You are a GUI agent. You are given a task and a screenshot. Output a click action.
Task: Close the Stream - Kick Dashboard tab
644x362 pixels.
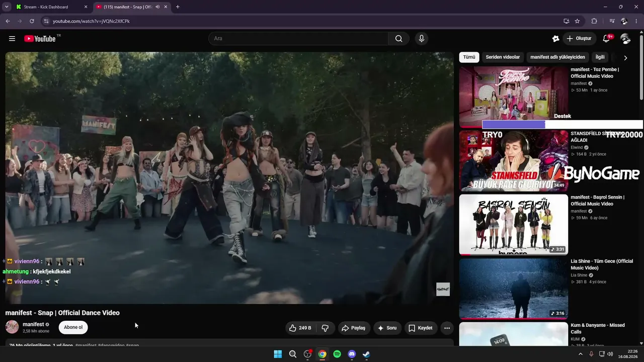point(86,7)
